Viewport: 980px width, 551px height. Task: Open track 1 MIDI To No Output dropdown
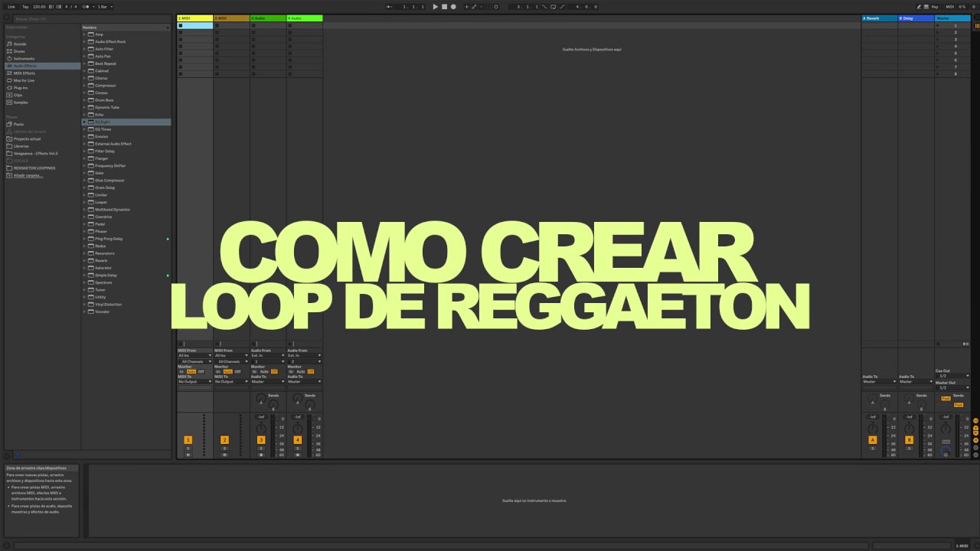pos(194,381)
